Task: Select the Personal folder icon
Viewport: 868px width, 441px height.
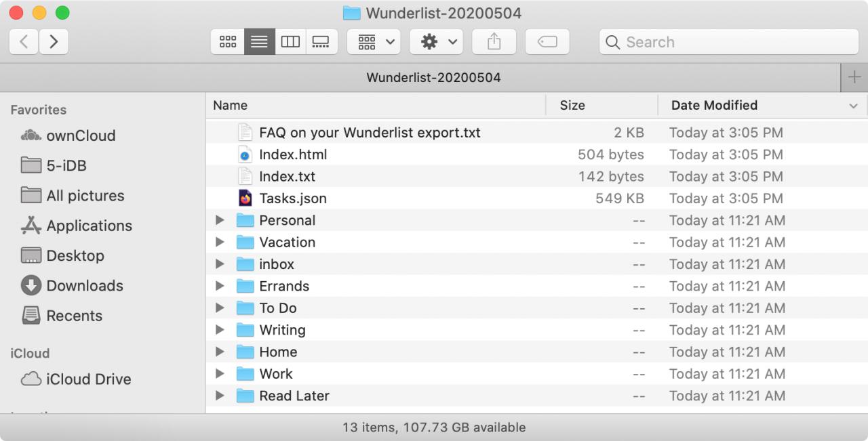Action: 245,220
